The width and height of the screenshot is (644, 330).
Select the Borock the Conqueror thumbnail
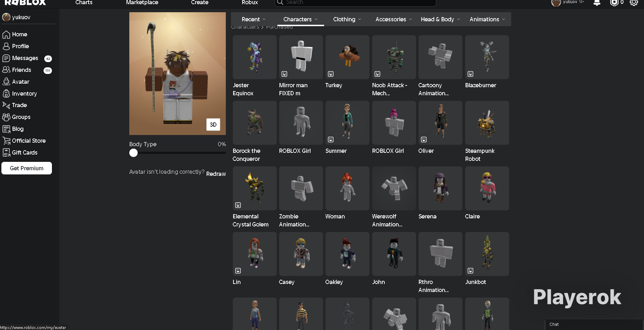(255, 123)
